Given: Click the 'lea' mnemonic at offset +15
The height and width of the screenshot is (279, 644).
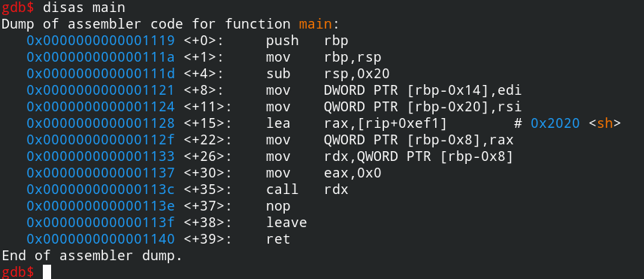Looking at the screenshot, I should [278, 123].
